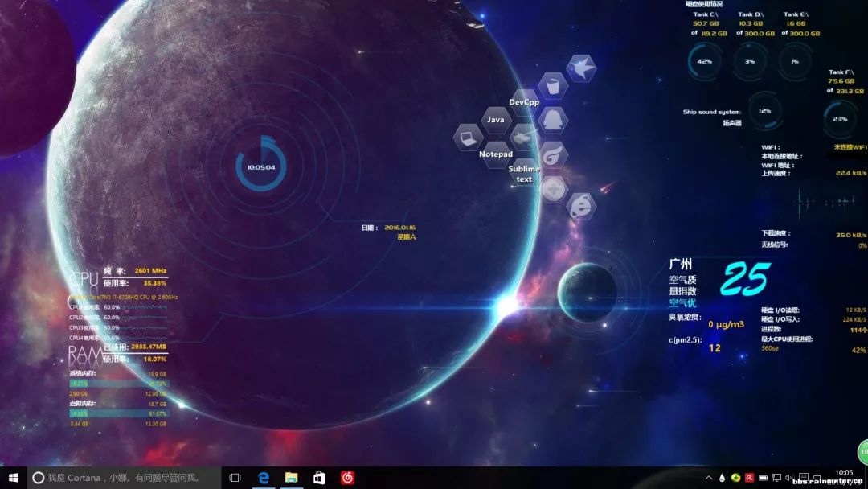Viewport: 868px width, 489px height.
Task: Launch Java from the honeycomb launcher
Action: (495, 120)
